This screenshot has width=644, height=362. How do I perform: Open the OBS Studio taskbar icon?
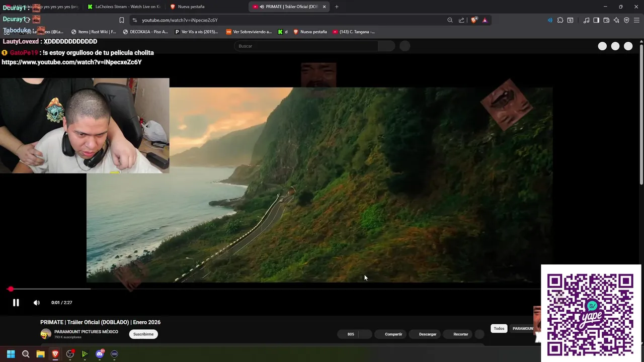(70, 354)
